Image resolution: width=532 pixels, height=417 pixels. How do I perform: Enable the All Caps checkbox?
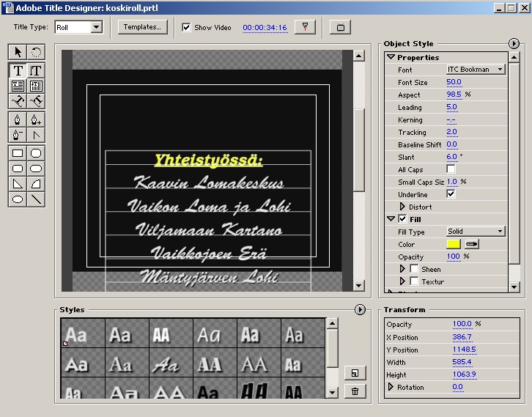(x=451, y=169)
